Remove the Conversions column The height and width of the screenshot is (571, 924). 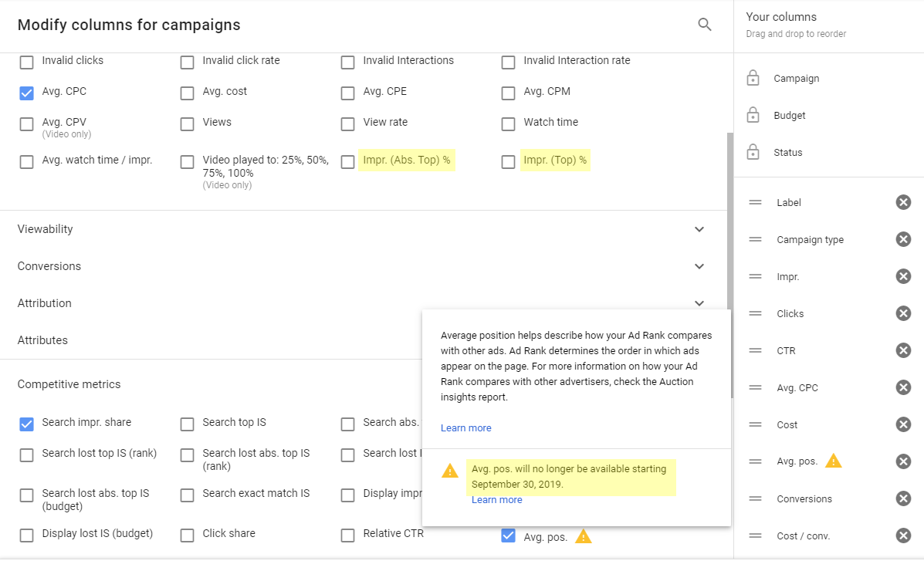903,498
